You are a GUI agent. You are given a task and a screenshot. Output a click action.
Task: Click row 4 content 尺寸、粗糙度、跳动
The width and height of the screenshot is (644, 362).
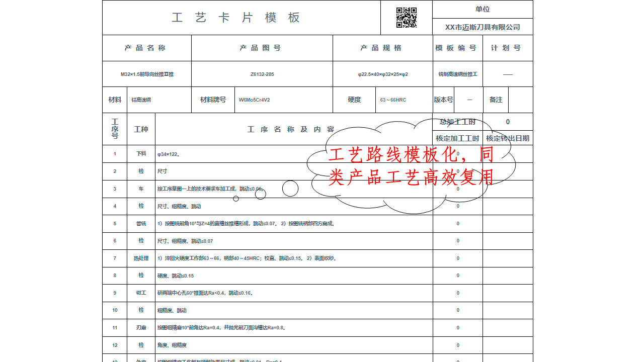[x=294, y=206]
